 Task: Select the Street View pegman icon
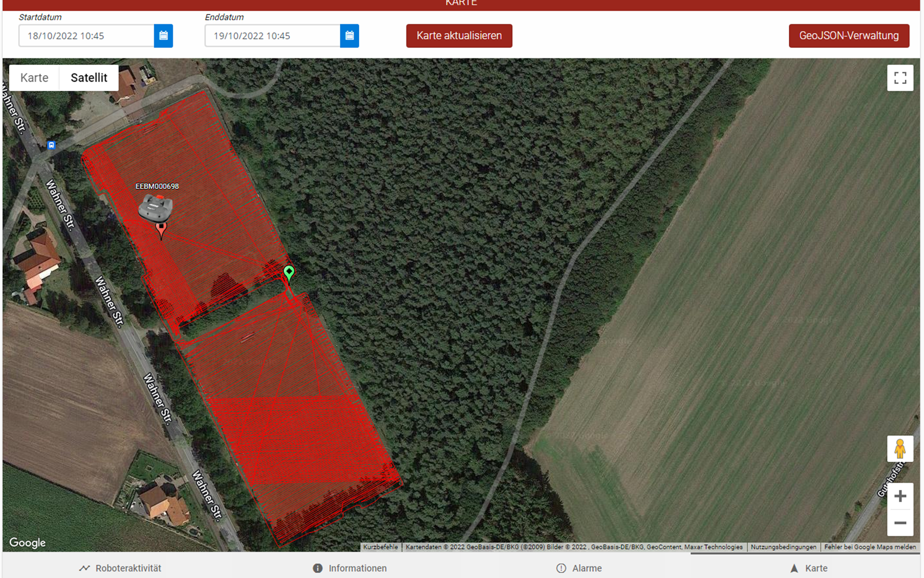click(x=900, y=449)
